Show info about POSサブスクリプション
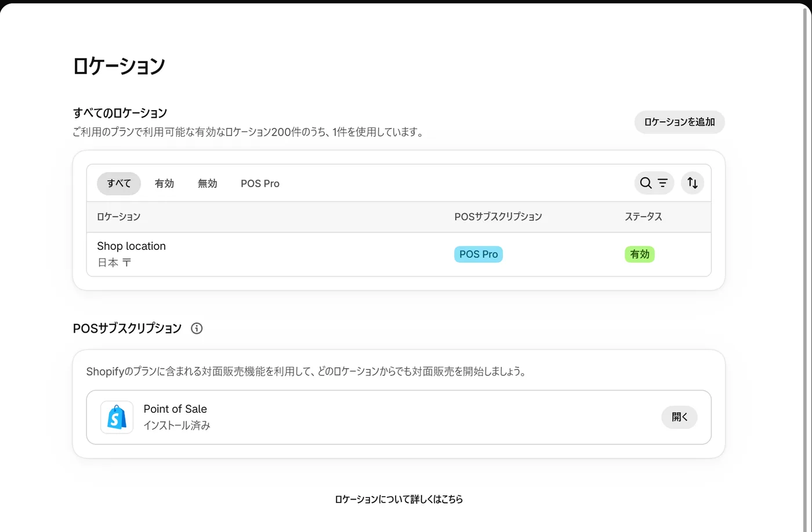812x532 pixels. pyautogui.click(x=197, y=329)
